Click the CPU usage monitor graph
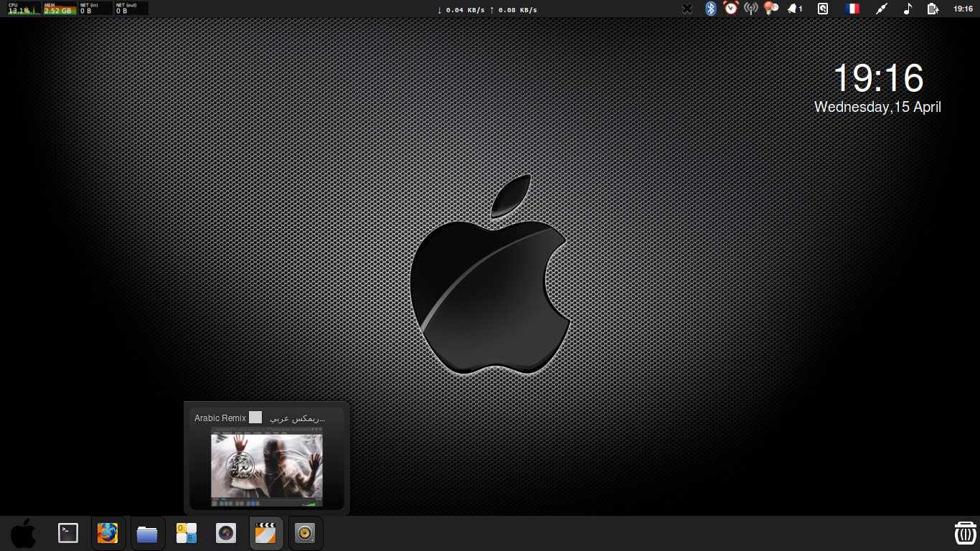 23,9
